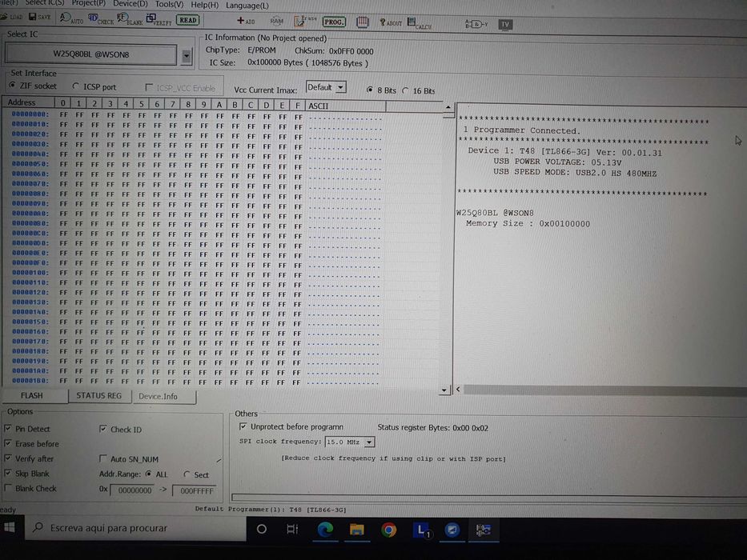Run the BLANK check toolbar icon
Viewport: 747px width, 560px height.
(x=130, y=19)
